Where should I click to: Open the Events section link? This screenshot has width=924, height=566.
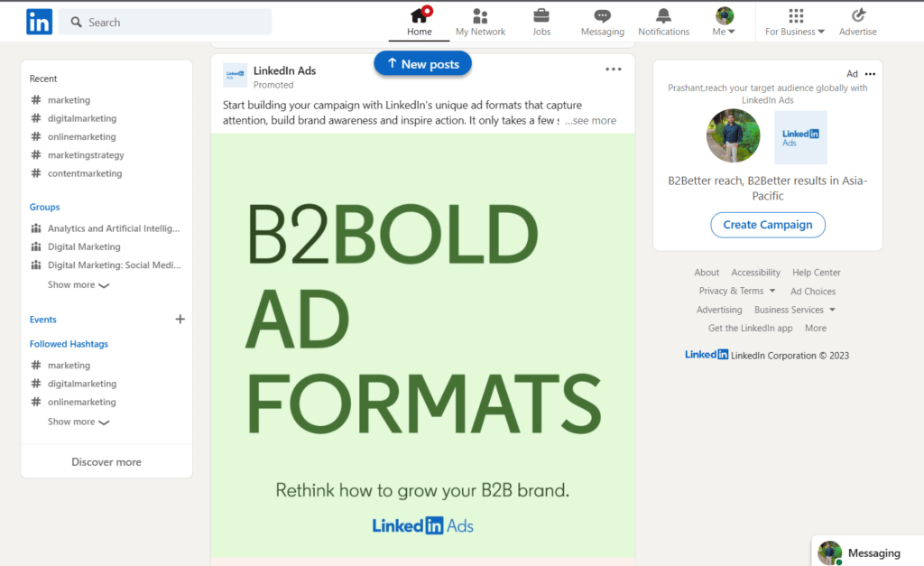(43, 320)
